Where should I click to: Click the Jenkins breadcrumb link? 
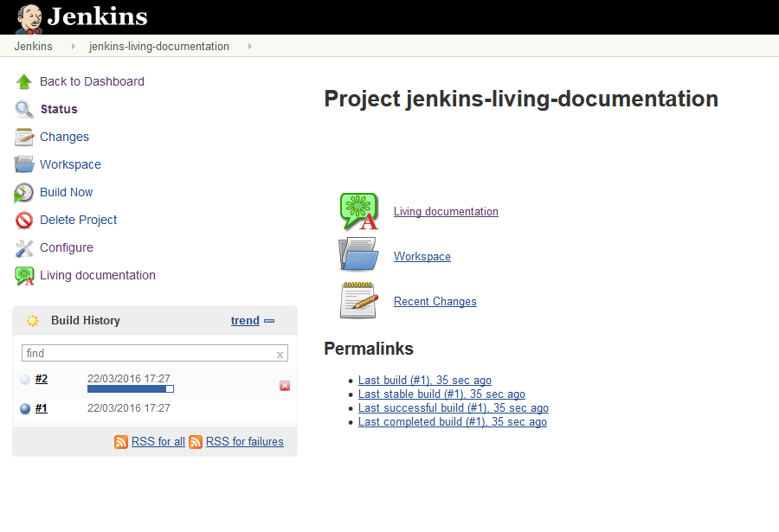click(x=33, y=46)
